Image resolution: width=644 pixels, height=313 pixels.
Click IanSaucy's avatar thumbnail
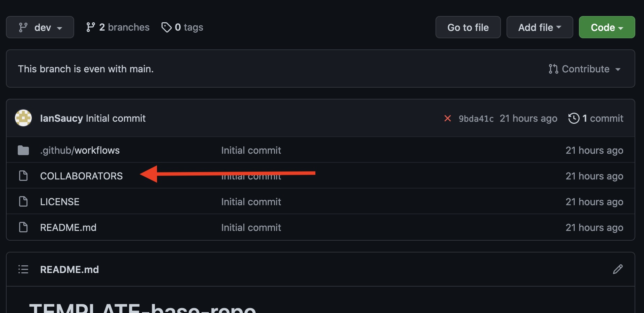point(23,118)
